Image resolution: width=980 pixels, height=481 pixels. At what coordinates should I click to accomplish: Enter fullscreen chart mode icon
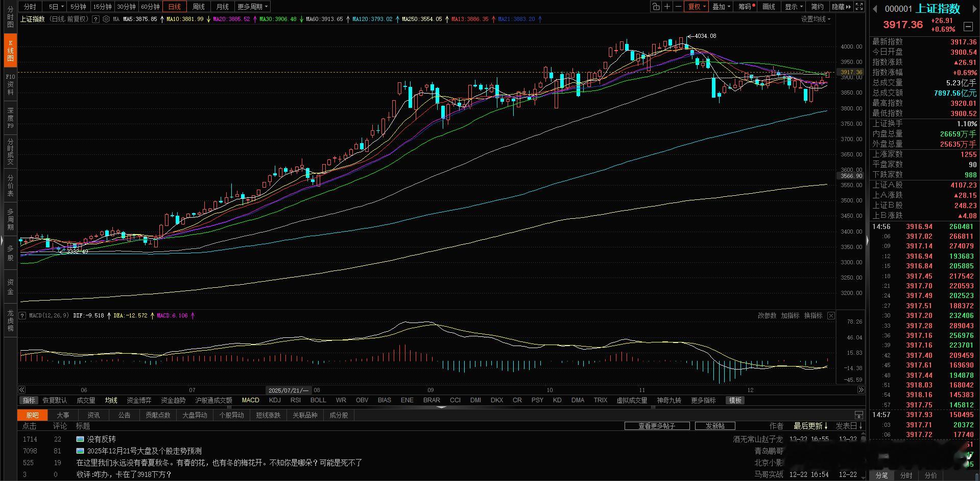(859, 7)
